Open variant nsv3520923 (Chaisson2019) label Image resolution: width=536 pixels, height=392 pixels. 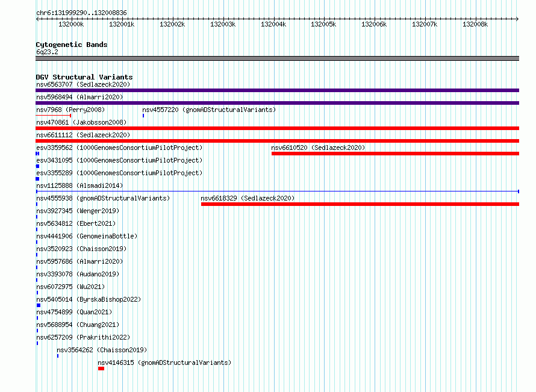[x=81, y=249]
